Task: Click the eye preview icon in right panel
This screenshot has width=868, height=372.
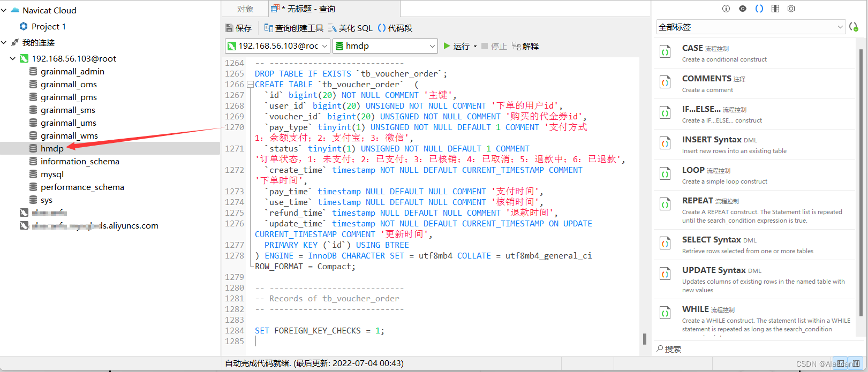Action: [742, 9]
